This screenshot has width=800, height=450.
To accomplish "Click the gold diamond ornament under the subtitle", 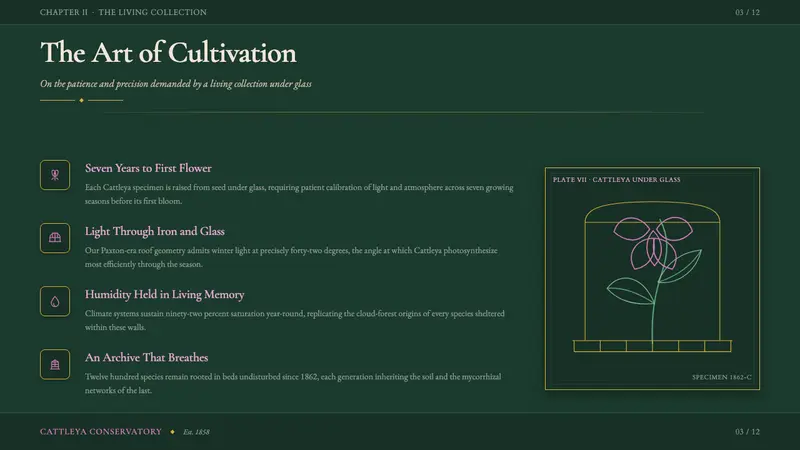I will [x=82, y=101].
